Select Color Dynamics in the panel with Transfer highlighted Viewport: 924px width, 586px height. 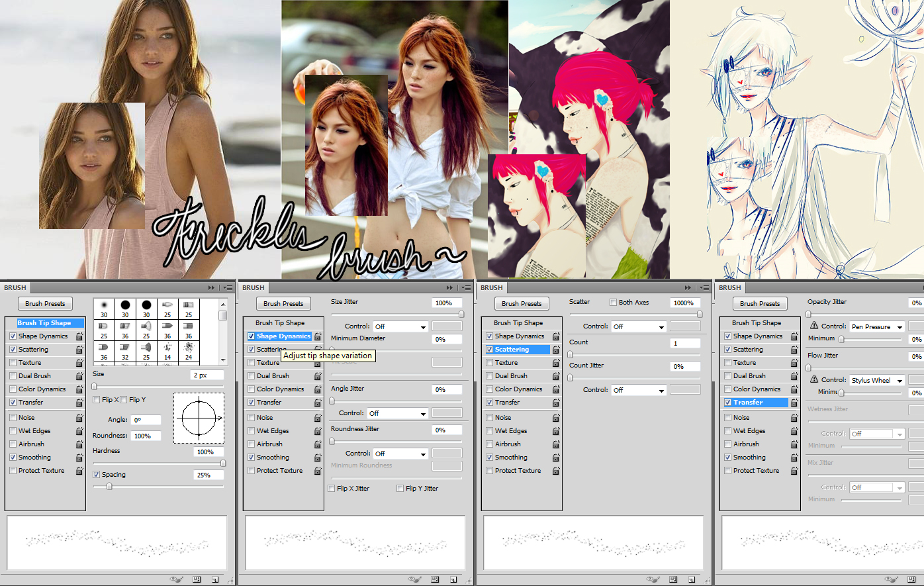coord(757,389)
